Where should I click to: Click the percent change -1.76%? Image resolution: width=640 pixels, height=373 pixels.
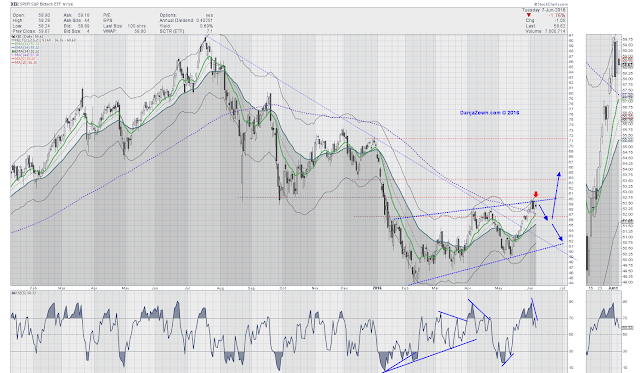557,16
